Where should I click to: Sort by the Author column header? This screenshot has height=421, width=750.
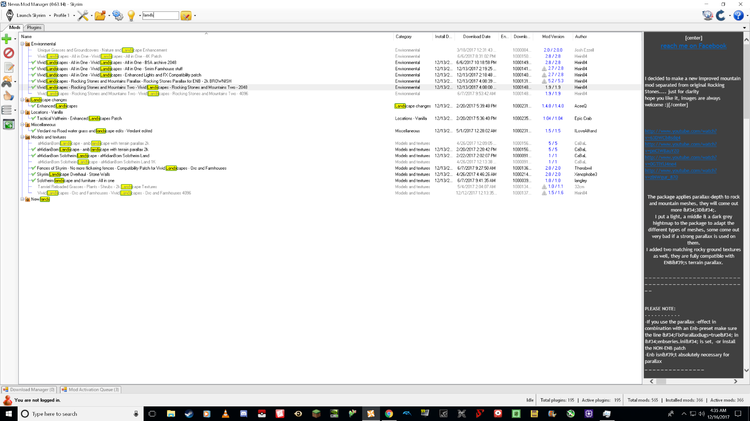(x=581, y=36)
